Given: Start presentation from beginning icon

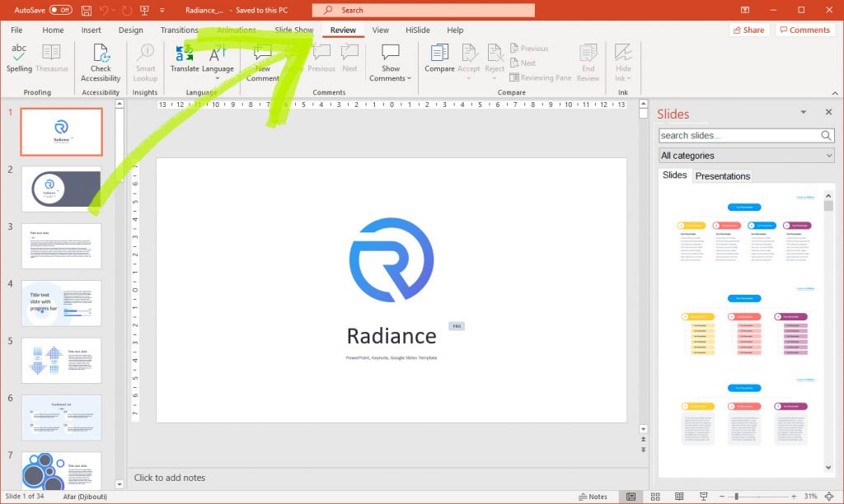Looking at the screenshot, I should tap(144, 10).
